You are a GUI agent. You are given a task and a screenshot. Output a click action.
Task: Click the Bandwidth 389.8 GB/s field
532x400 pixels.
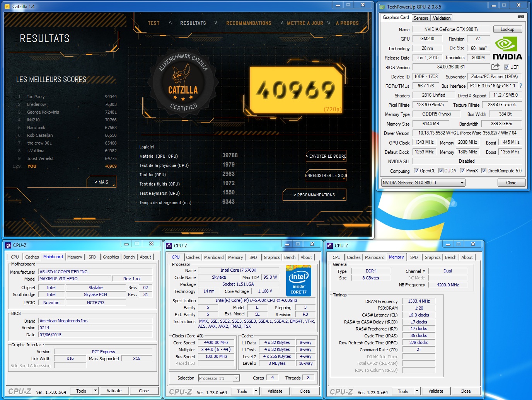(501, 124)
